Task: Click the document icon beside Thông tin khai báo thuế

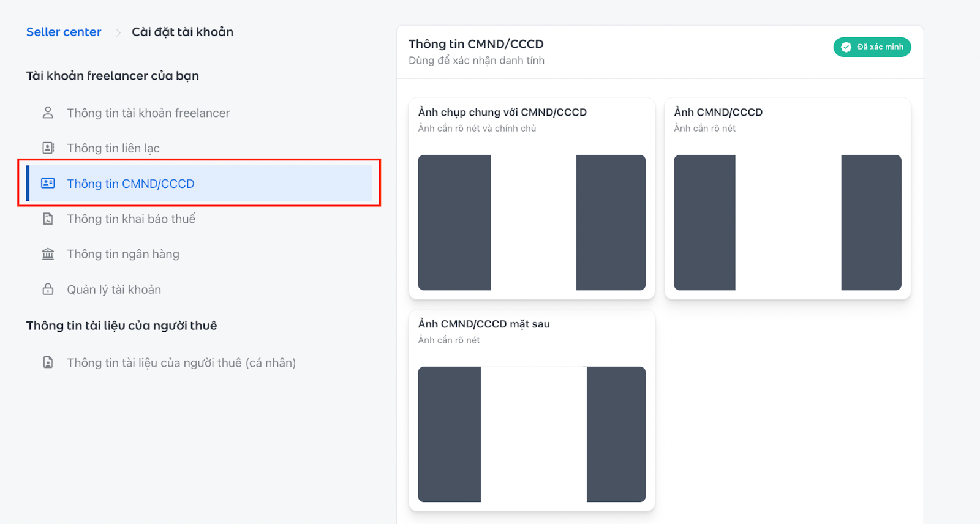Action: pyautogui.click(x=48, y=218)
